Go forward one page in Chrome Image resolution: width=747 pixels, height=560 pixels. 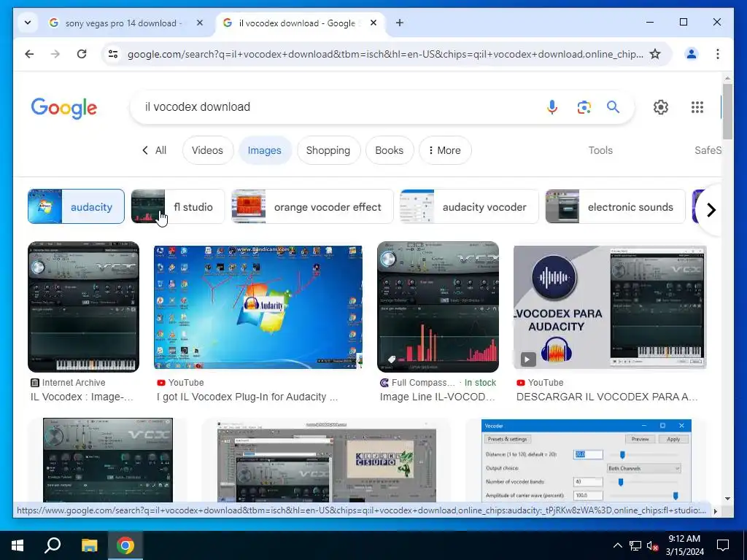tap(55, 54)
